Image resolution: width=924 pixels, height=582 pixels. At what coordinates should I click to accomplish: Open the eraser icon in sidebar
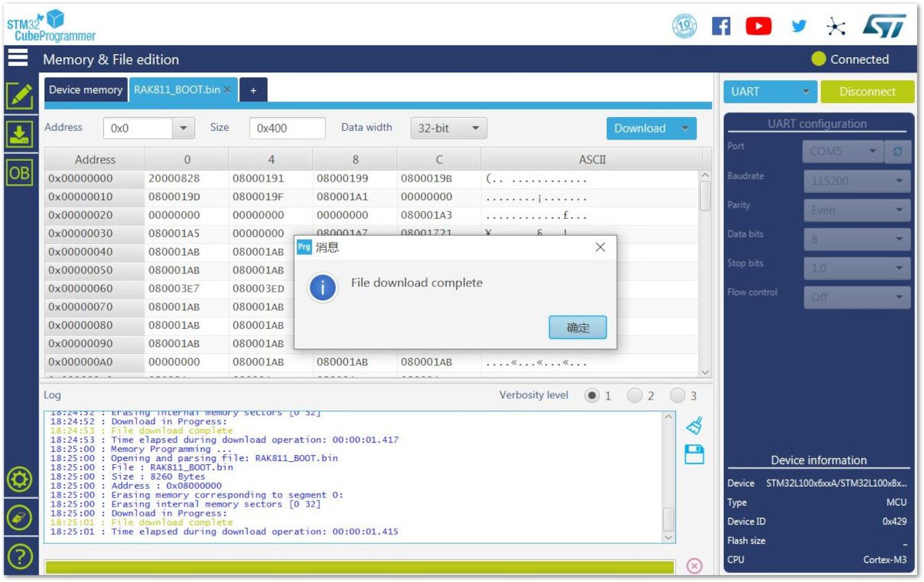18,518
